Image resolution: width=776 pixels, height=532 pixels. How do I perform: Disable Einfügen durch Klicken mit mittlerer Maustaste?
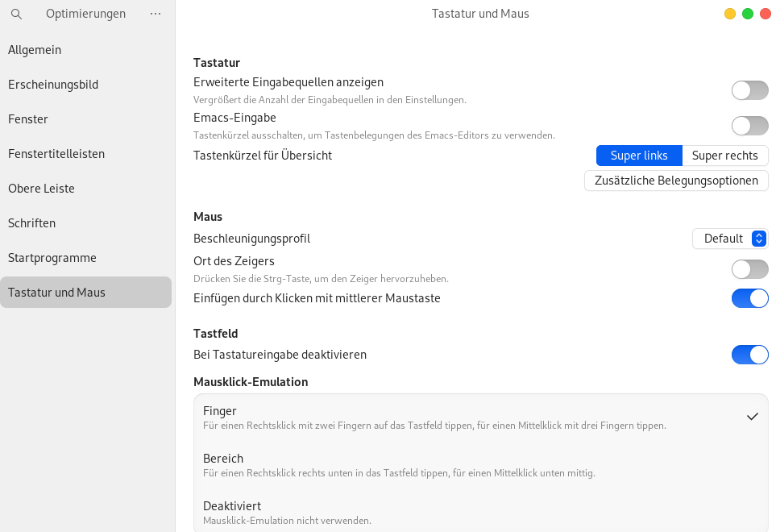click(x=749, y=298)
